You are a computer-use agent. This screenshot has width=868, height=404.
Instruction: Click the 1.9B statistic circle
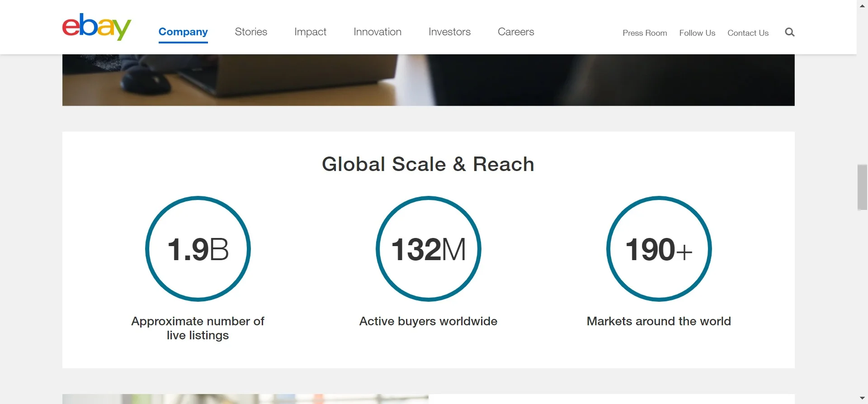198,249
